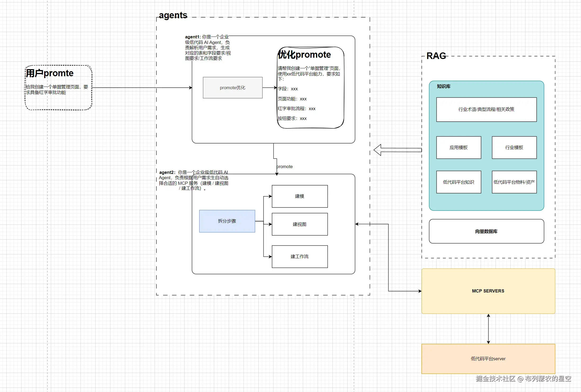This screenshot has width=581, height=392.
Task: Click the 建工作流 step box
Action: click(299, 256)
